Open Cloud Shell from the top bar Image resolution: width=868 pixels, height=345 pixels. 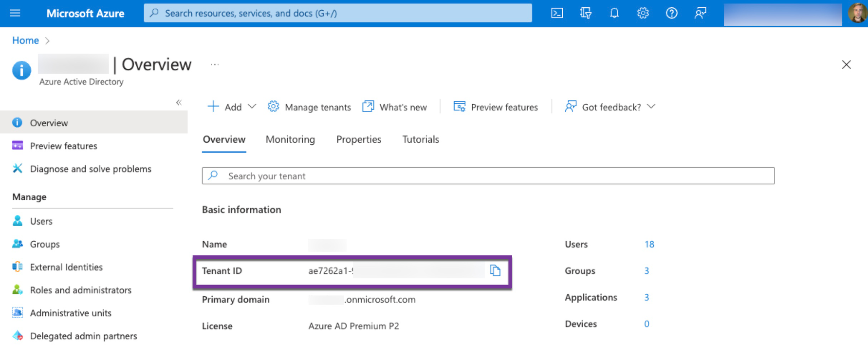(557, 13)
